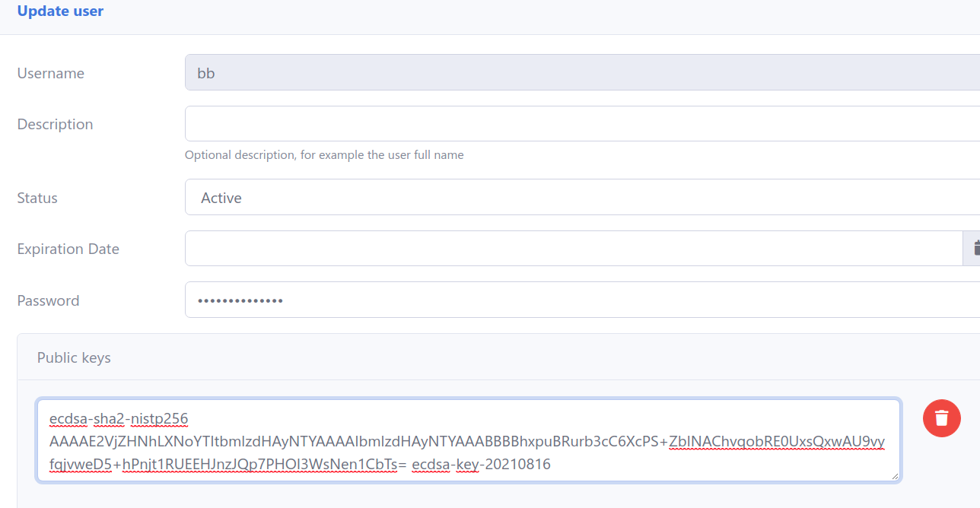The height and width of the screenshot is (508, 980).
Task: Delete the public key using the red trash icon
Action: coord(941,418)
